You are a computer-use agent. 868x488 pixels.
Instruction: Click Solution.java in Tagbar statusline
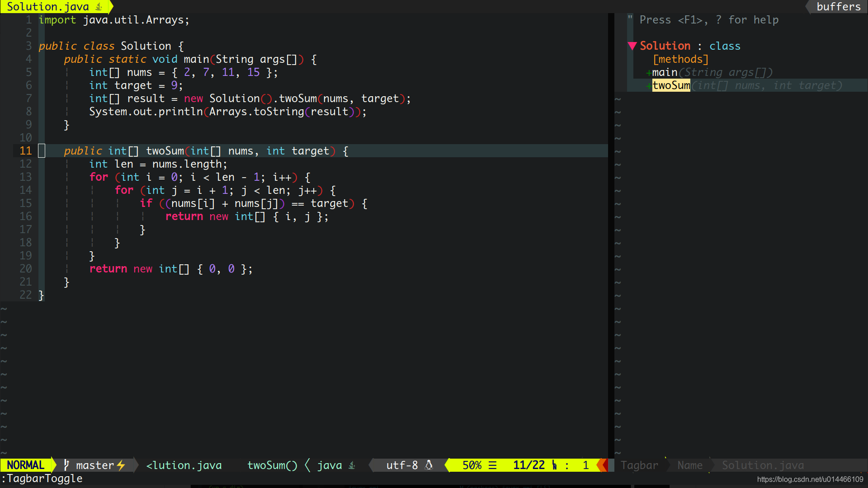(763, 465)
